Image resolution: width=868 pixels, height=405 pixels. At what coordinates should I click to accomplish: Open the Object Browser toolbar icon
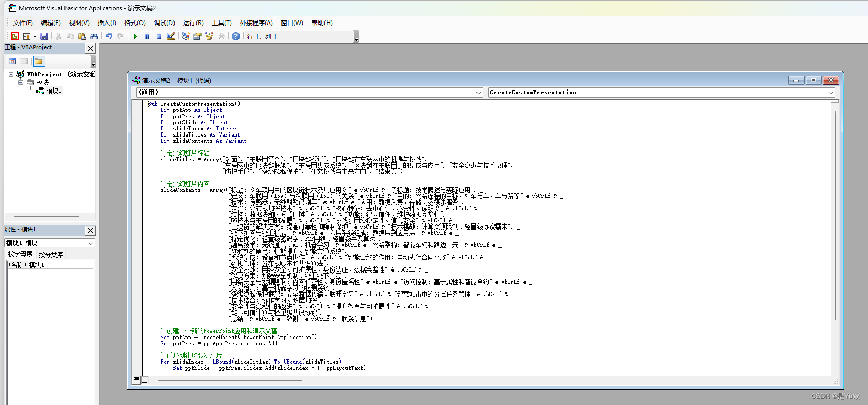coord(209,36)
